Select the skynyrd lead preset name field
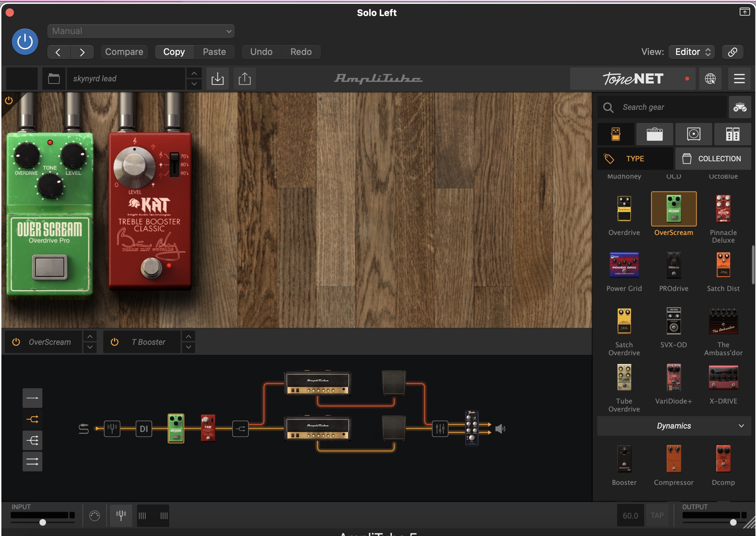The image size is (756, 536). click(126, 79)
